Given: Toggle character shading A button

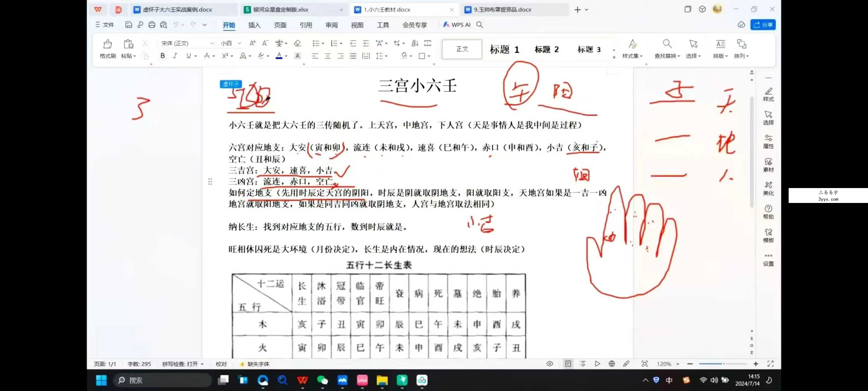Looking at the screenshot, I should click(x=297, y=56).
